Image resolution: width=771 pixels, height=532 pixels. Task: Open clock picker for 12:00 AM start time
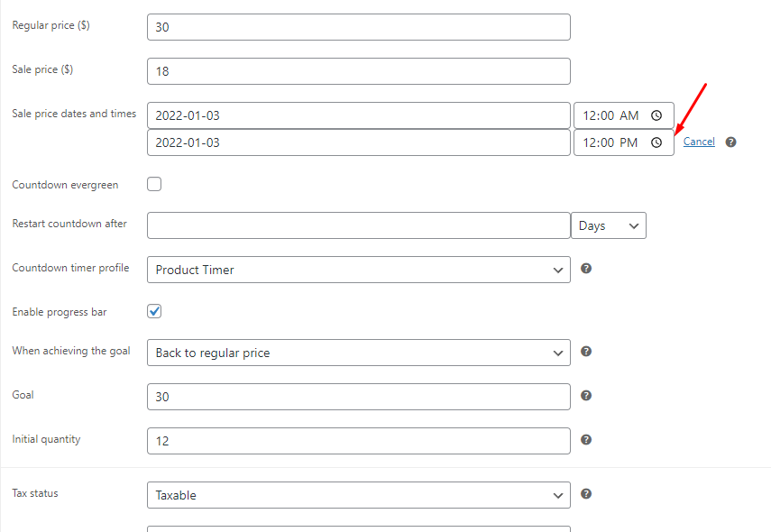pos(656,115)
